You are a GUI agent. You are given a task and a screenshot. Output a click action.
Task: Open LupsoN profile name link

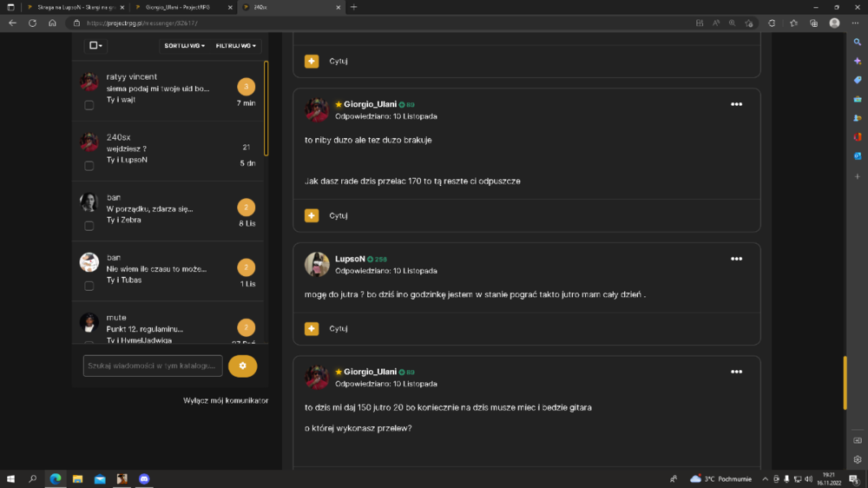350,259
